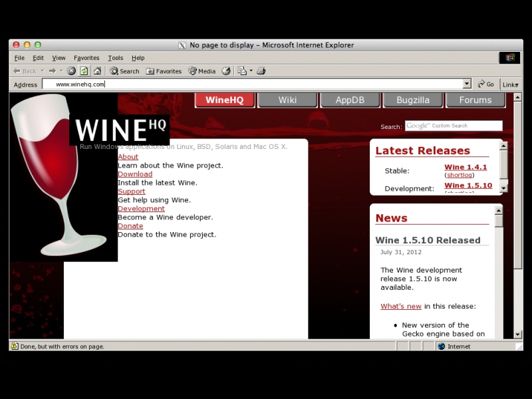This screenshot has height=399, width=532.
Task: Click the Stop loading toolbar icon
Action: [x=72, y=71]
